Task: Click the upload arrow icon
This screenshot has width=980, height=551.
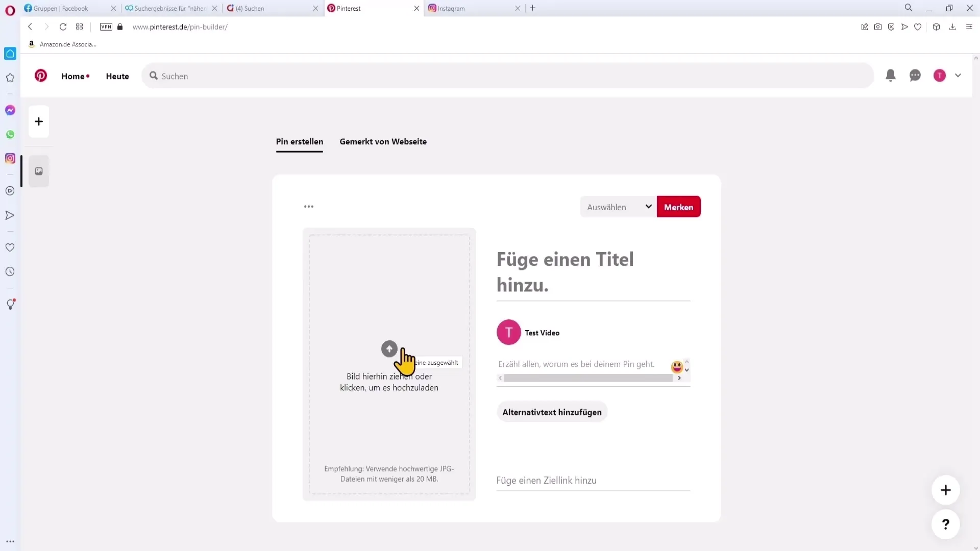Action: [389, 349]
